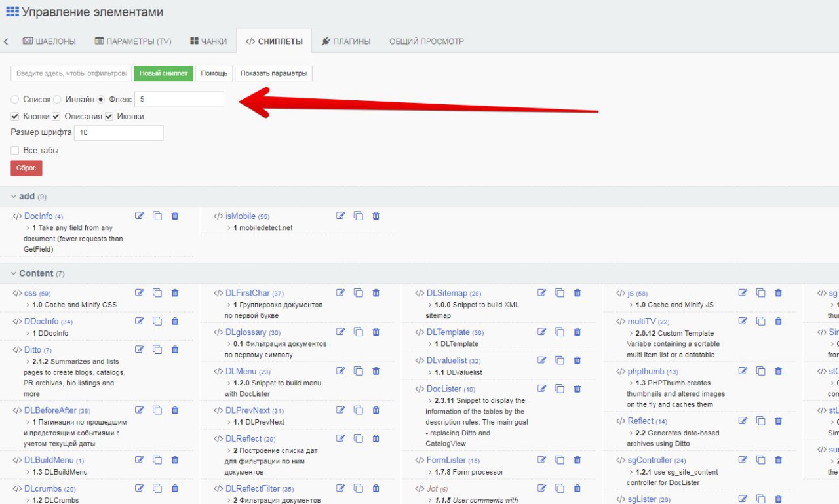Click Показать параметры button
This screenshot has width=839, height=504.
(273, 73)
